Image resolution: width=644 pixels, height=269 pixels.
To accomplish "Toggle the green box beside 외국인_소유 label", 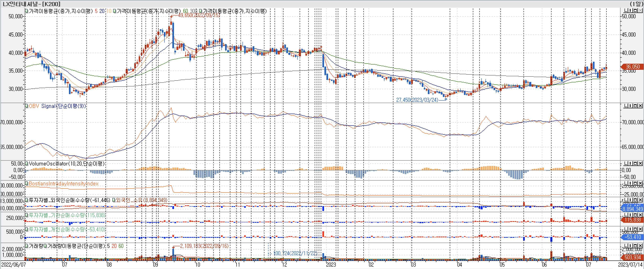I will [114, 200].
